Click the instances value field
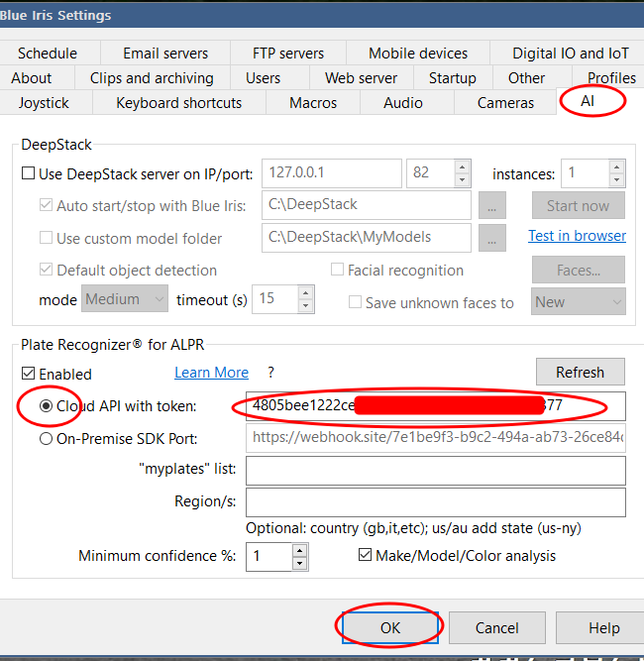This screenshot has height=661, width=644. [586, 173]
